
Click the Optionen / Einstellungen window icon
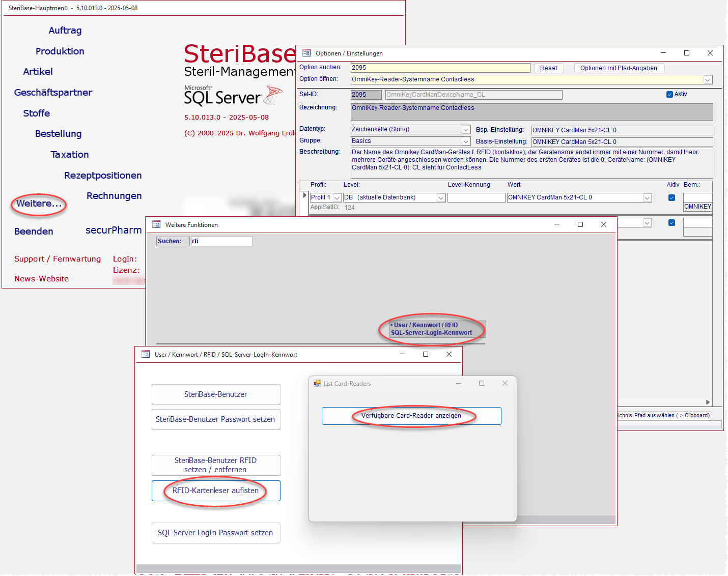click(x=306, y=53)
